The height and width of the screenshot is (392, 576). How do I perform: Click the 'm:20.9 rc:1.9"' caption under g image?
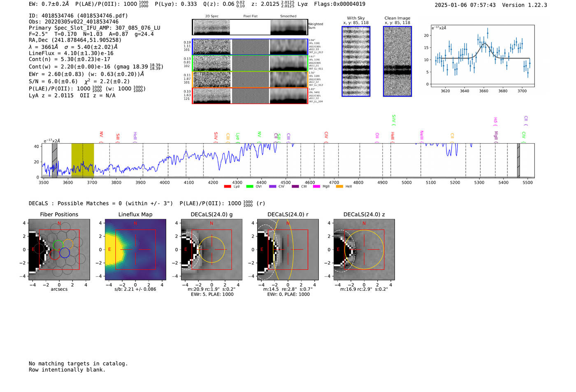click(x=211, y=289)
